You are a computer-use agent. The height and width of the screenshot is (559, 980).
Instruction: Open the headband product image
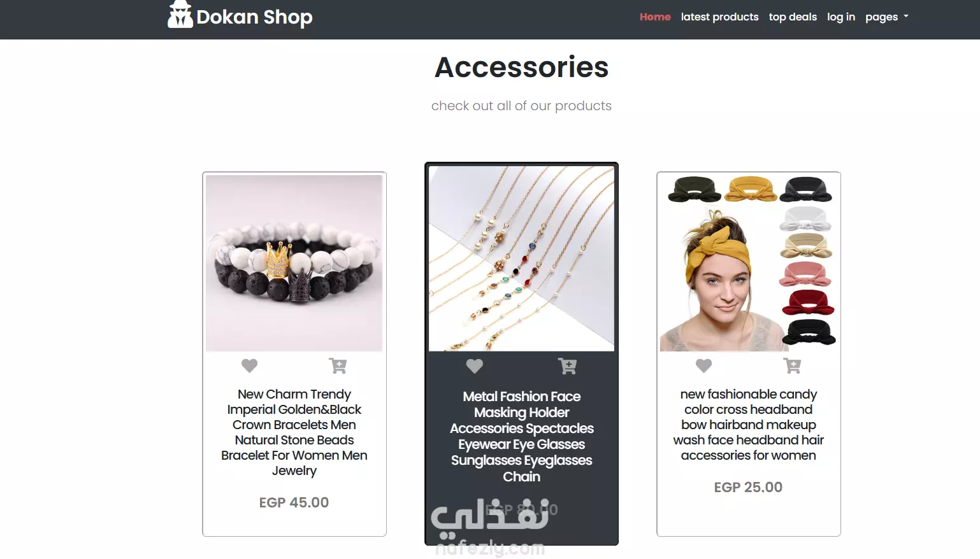[x=748, y=263]
